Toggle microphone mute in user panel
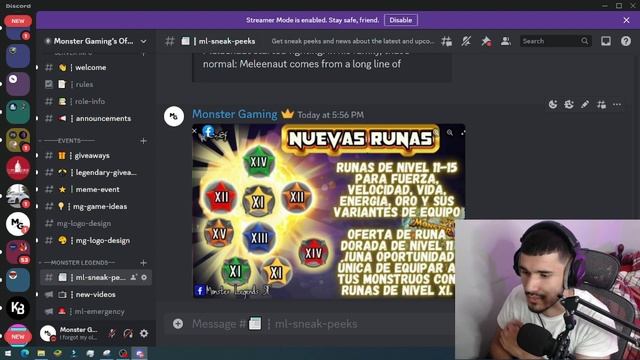The width and height of the screenshot is (640, 360). point(112,333)
